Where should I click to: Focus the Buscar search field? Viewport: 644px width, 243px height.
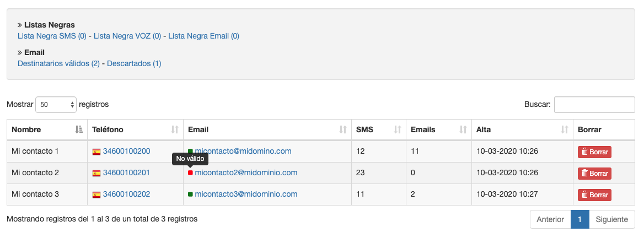click(x=594, y=104)
